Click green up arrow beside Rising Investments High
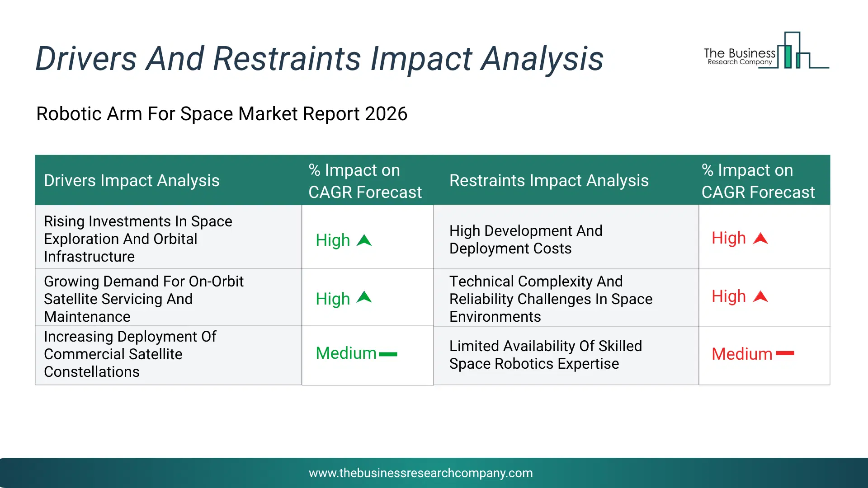This screenshot has width=868, height=488. click(364, 240)
